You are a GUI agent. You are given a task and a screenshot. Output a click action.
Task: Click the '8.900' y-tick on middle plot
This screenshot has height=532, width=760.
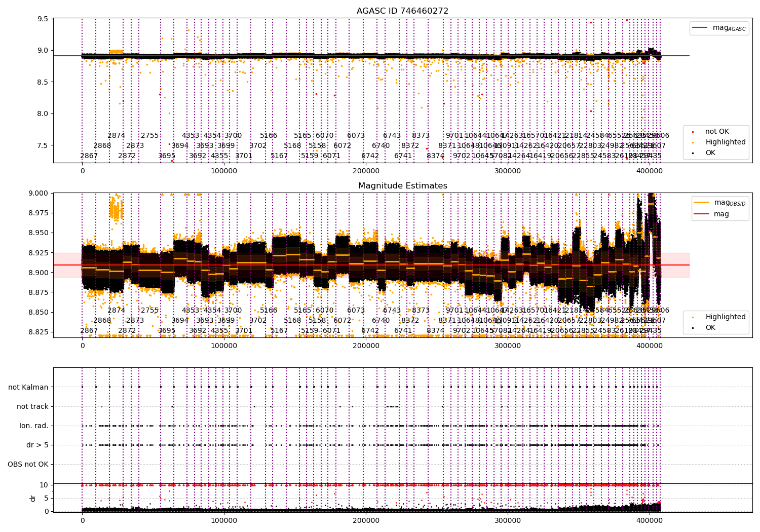pos(39,273)
